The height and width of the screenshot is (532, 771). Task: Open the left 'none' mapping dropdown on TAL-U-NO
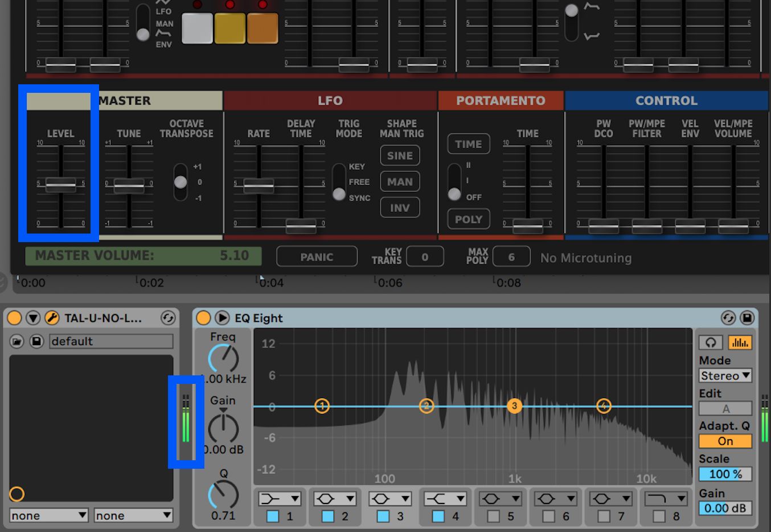coord(48,515)
